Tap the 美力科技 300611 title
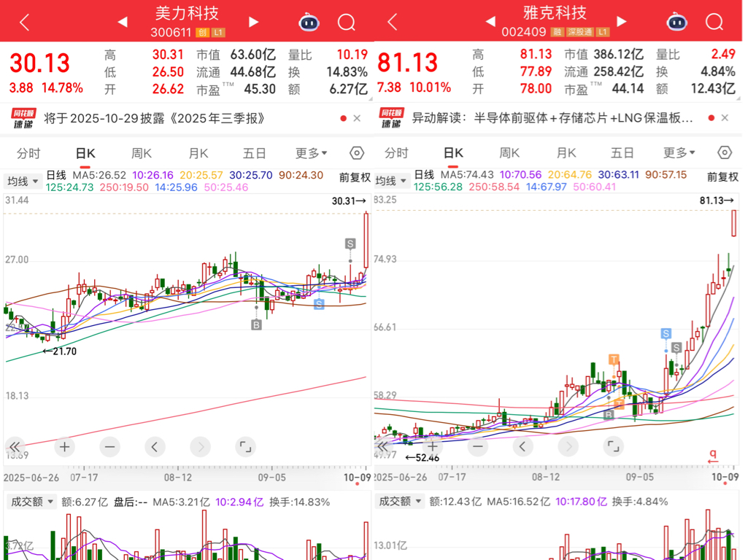The height and width of the screenshot is (560, 748). (x=187, y=21)
